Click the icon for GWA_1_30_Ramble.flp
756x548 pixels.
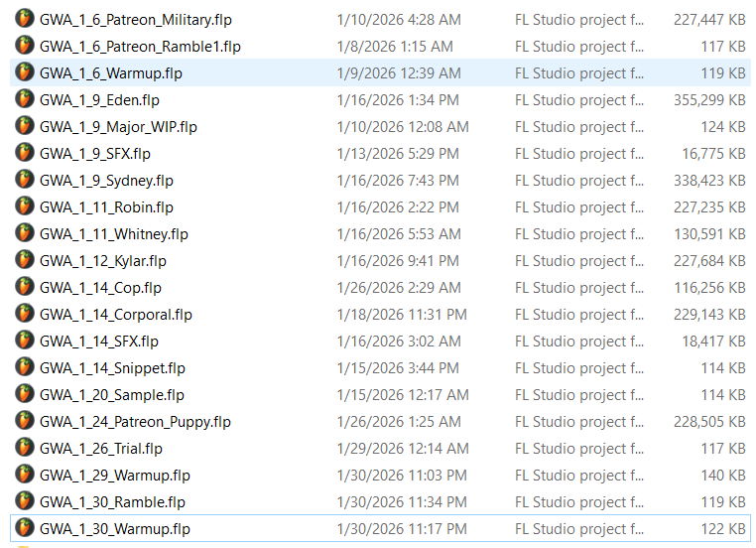[25, 501]
